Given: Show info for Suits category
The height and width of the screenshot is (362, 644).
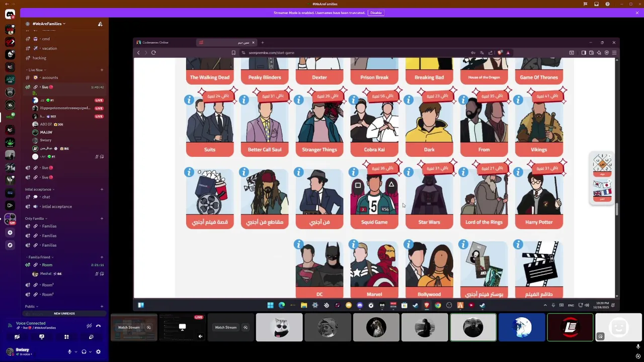Looking at the screenshot, I should pyautogui.click(x=189, y=100).
